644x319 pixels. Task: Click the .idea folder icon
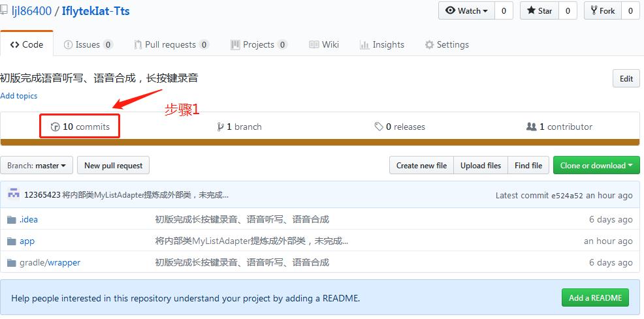12,220
